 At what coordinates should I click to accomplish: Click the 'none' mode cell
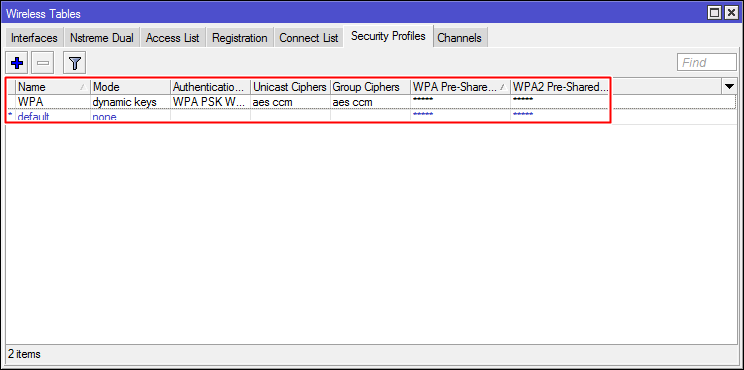[130, 117]
